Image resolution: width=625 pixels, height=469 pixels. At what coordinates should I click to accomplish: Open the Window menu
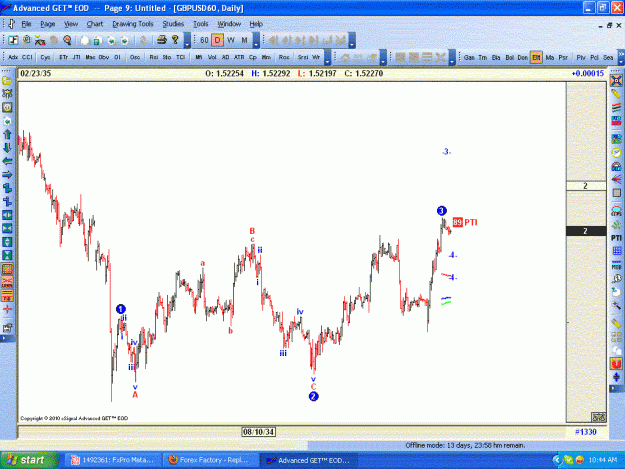coord(229,24)
